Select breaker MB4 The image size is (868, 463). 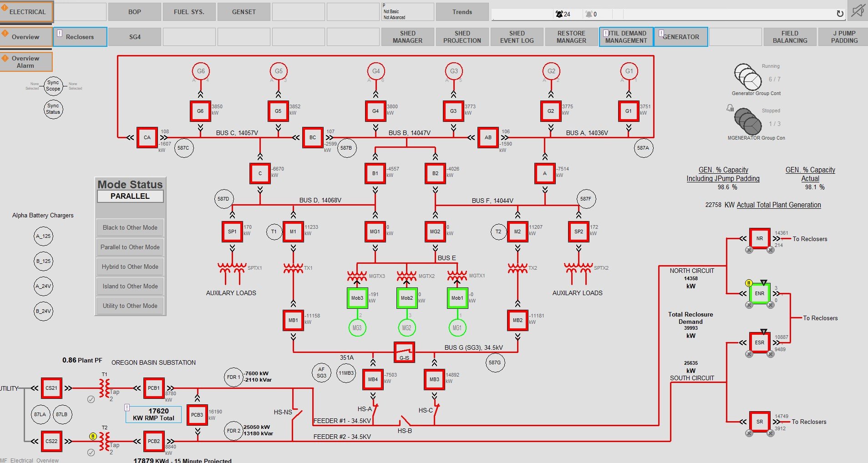(373, 379)
